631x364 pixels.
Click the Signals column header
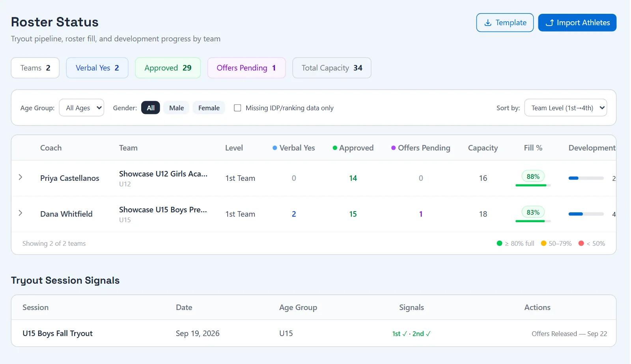click(x=411, y=307)
